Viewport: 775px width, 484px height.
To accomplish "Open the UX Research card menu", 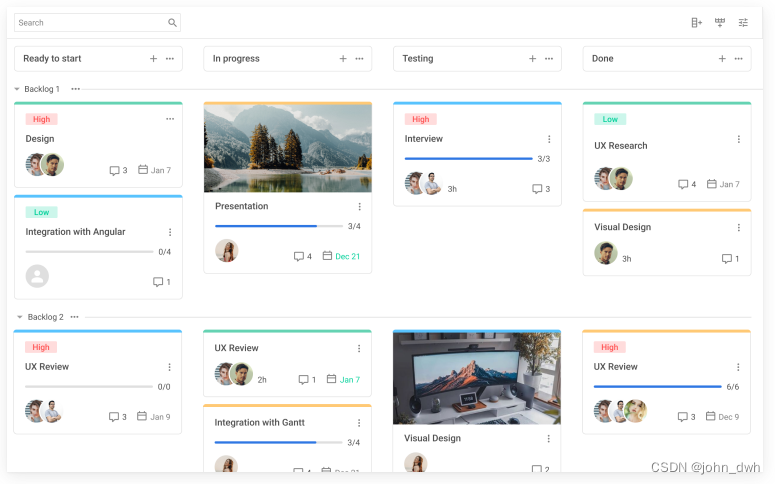I will coord(738,139).
